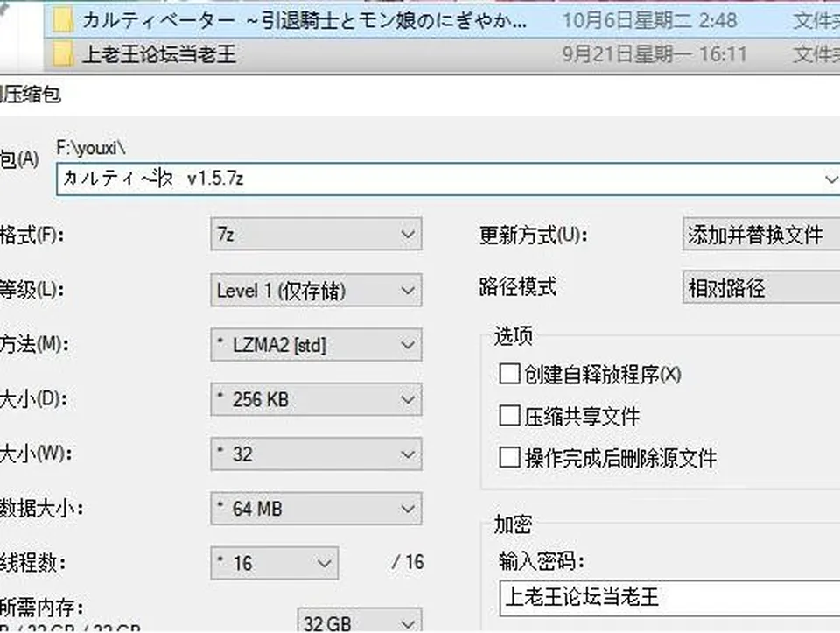Select the folder icon of カルティベーター row
Image resolution: width=840 pixels, height=633 pixels.
click(x=63, y=21)
